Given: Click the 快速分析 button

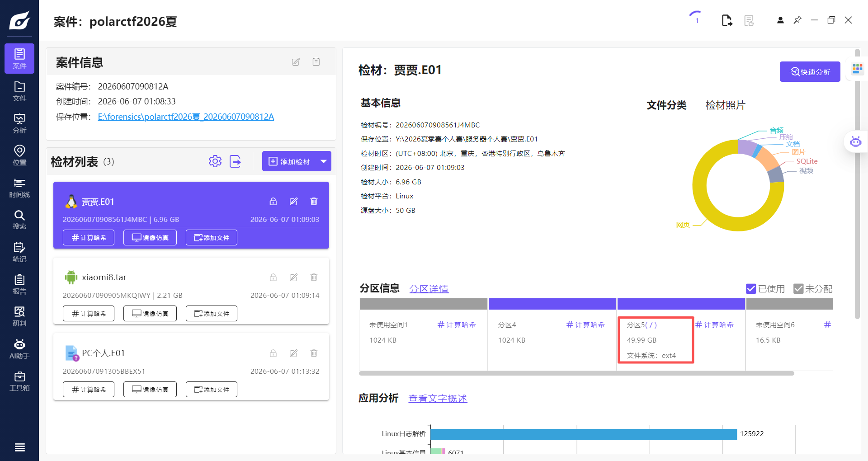Looking at the screenshot, I should [810, 72].
